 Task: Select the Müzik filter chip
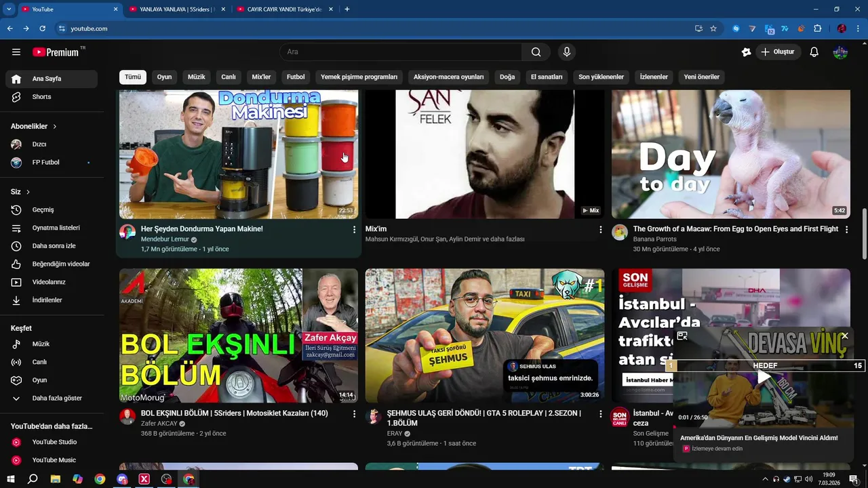(x=197, y=77)
